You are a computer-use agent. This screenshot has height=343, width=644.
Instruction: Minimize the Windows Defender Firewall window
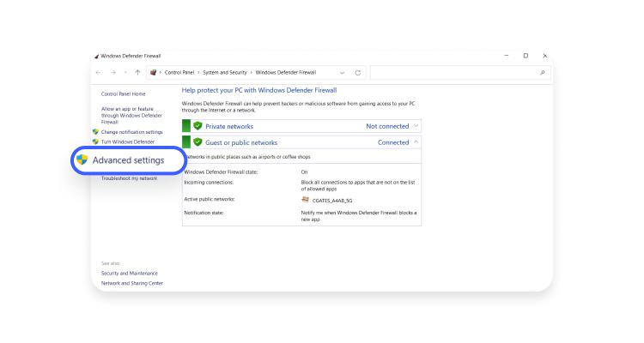[507, 56]
